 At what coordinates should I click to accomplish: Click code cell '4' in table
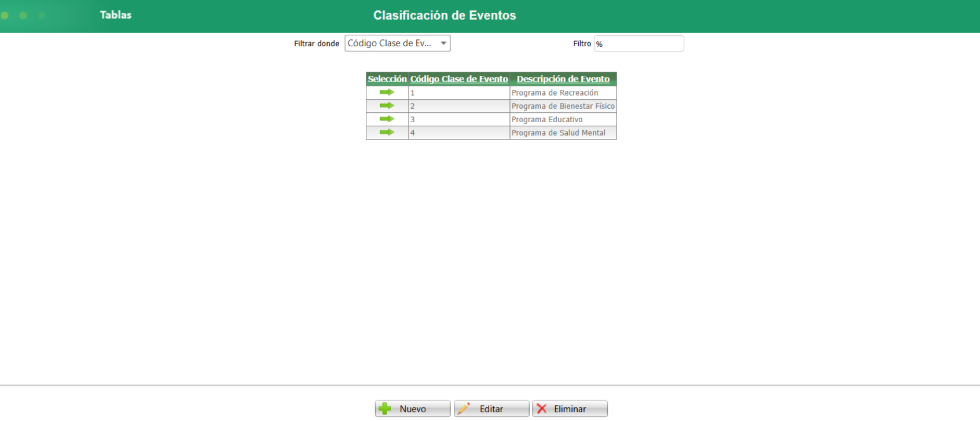tap(459, 133)
